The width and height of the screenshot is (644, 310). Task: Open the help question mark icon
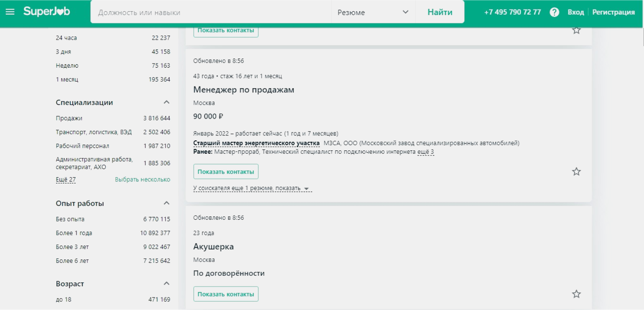[555, 12]
